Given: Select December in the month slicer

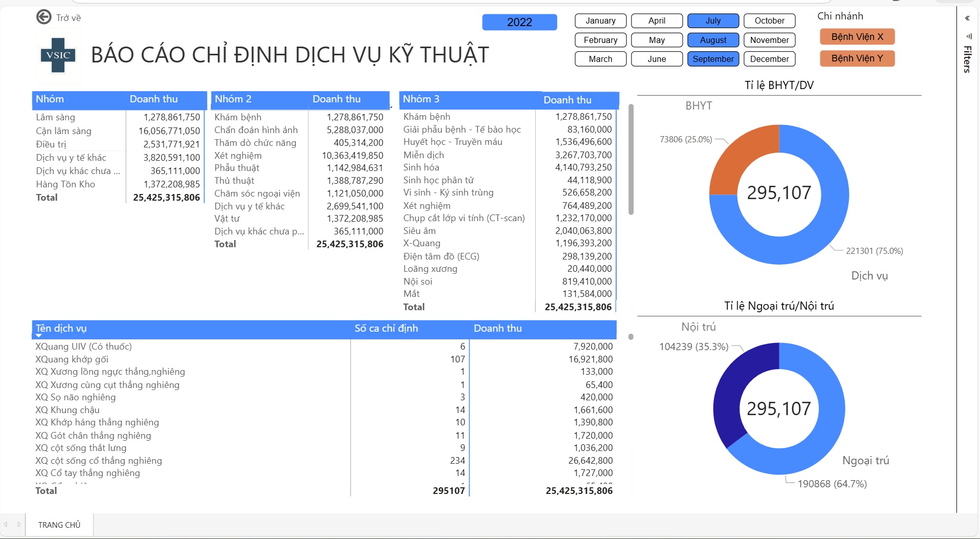Looking at the screenshot, I should click(769, 59).
